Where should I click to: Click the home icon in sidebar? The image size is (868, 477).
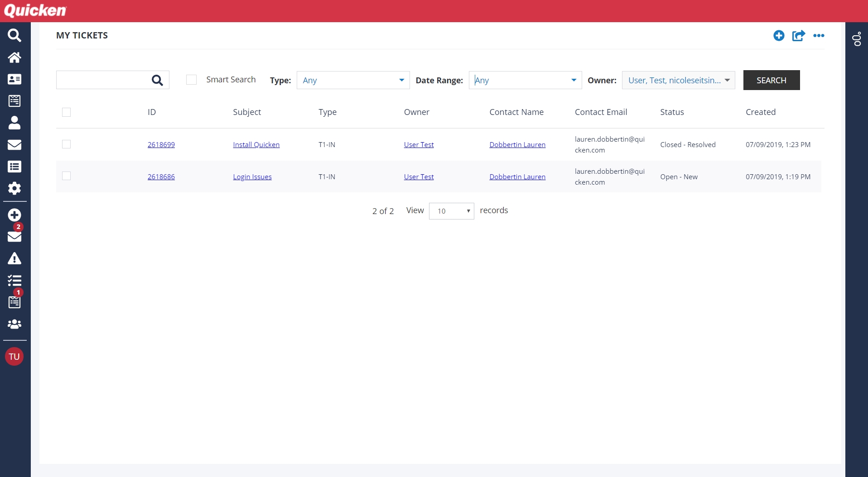pyautogui.click(x=14, y=57)
